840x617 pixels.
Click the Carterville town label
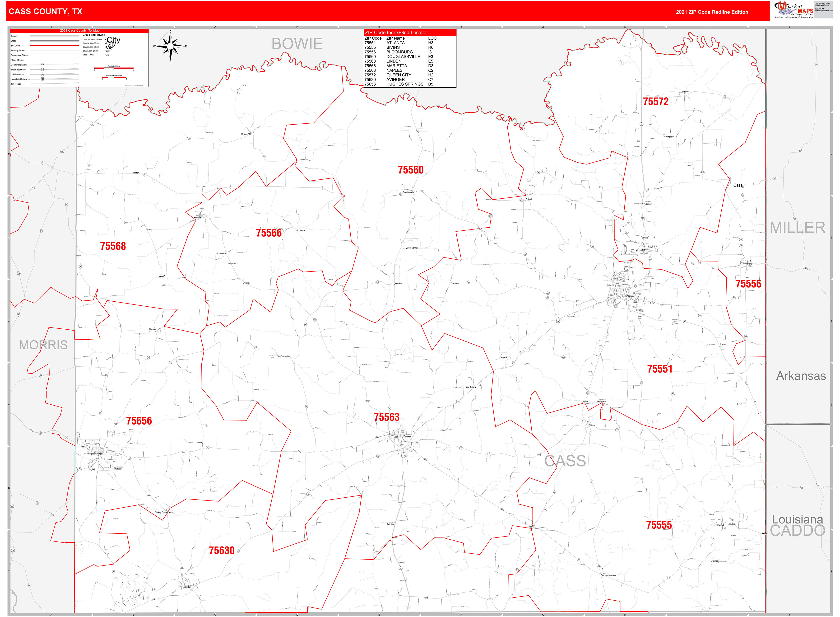(x=285, y=356)
